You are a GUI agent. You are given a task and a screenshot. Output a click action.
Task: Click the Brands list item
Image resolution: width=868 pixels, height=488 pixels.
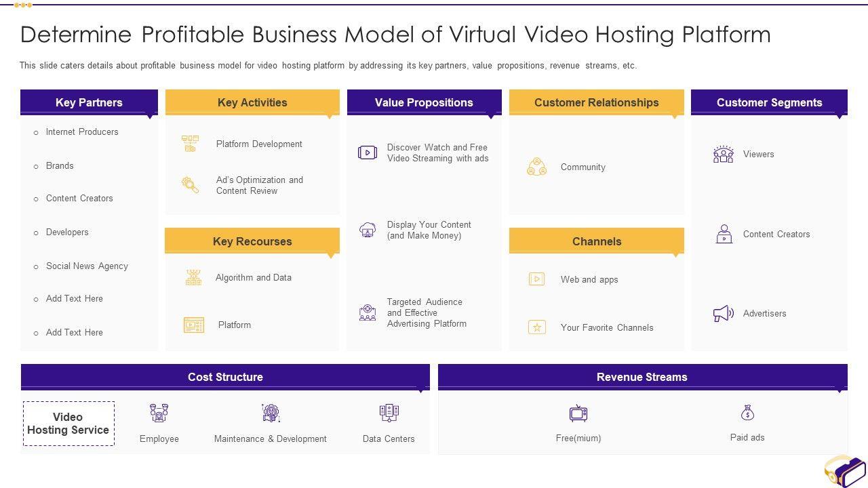[60, 165]
